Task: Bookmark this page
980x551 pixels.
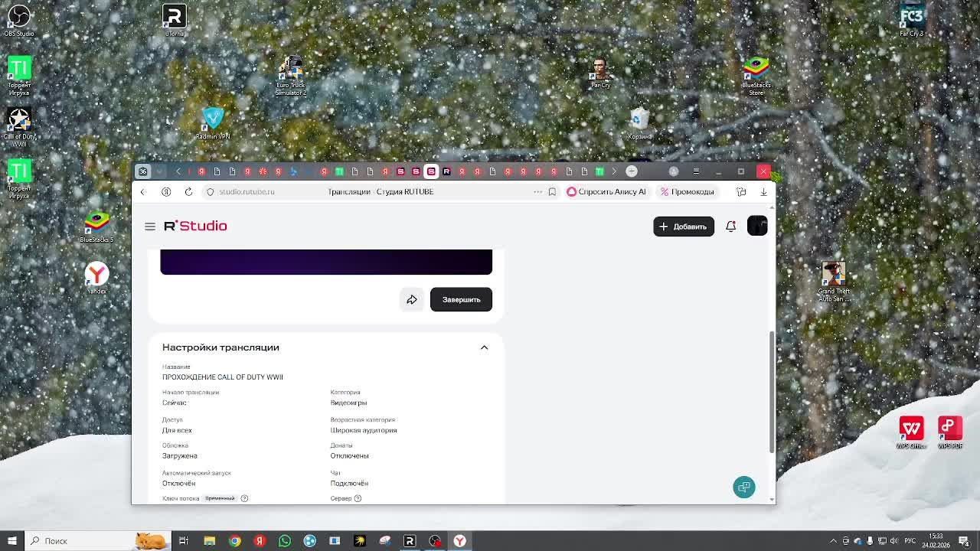Action: click(552, 192)
